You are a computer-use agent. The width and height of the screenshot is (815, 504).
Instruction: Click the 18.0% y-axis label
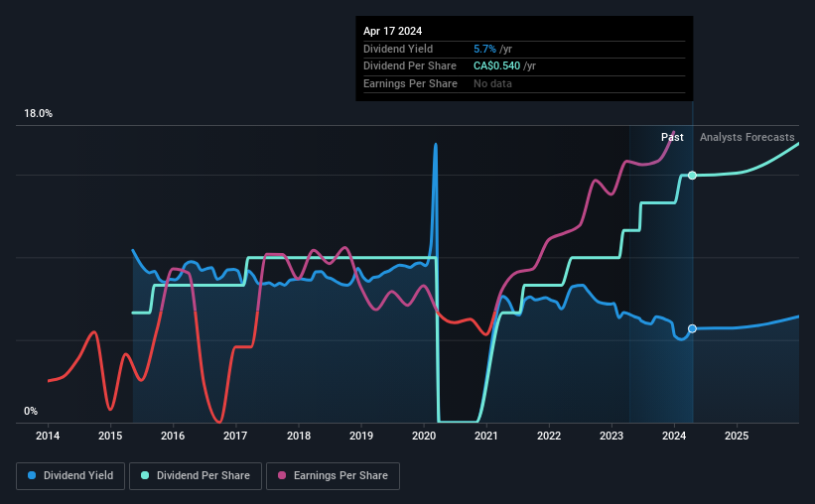coord(38,114)
